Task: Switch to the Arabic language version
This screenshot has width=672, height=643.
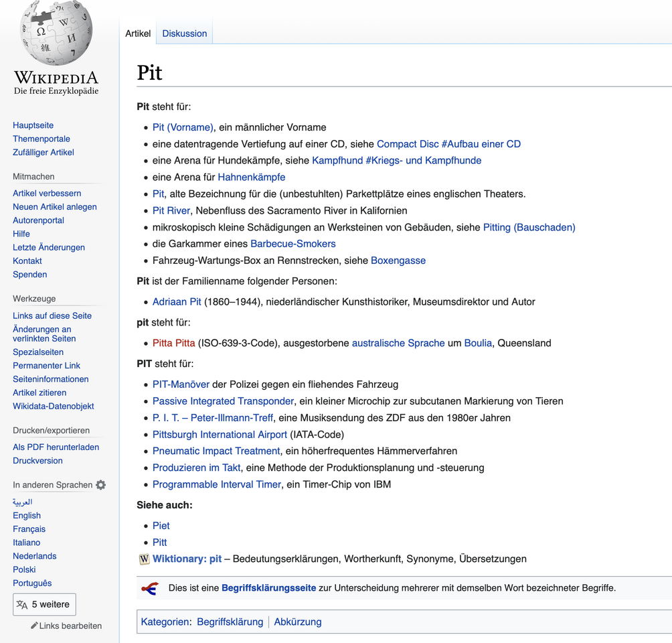Action: coord(23,502)
